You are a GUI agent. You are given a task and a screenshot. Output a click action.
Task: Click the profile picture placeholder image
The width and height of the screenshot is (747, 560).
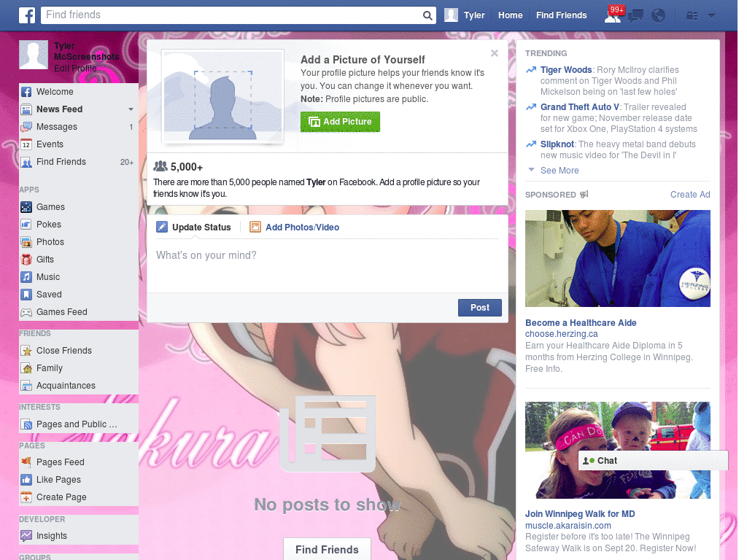pyautogui.click(x=223, y=96)
